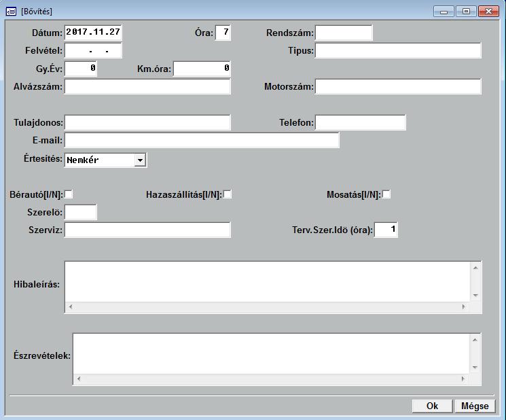
Task: Click the Szerviz field
Action: [147, 230]
